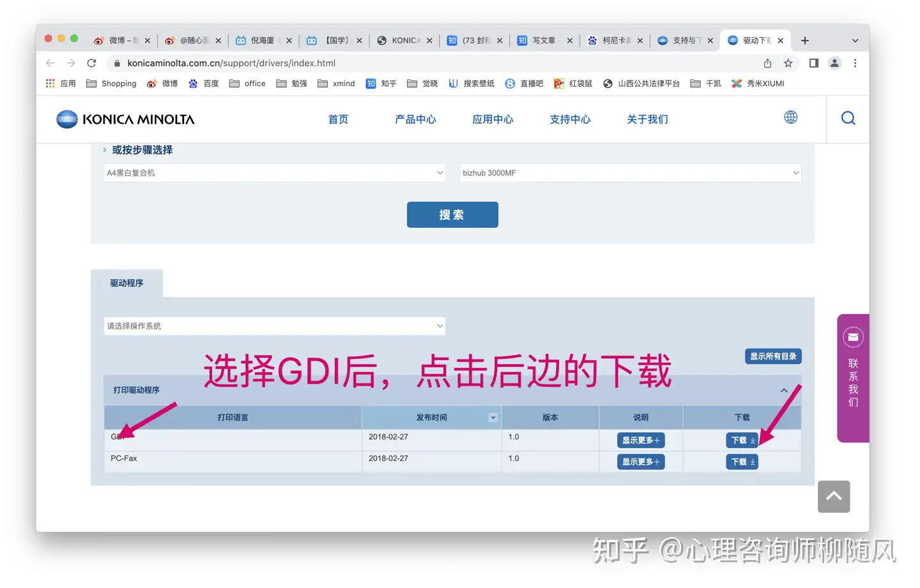Click the Konica Minolta logo

(x=125, y=119)
